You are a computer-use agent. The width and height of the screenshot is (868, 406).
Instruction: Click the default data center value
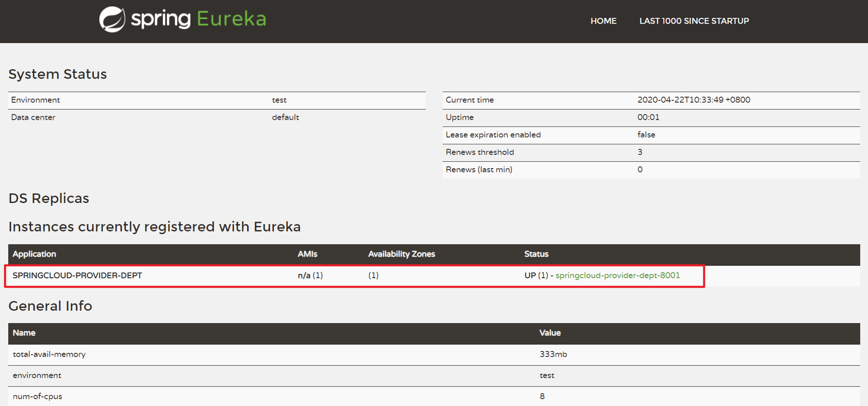pyautogui.click(x=285, y=117)
